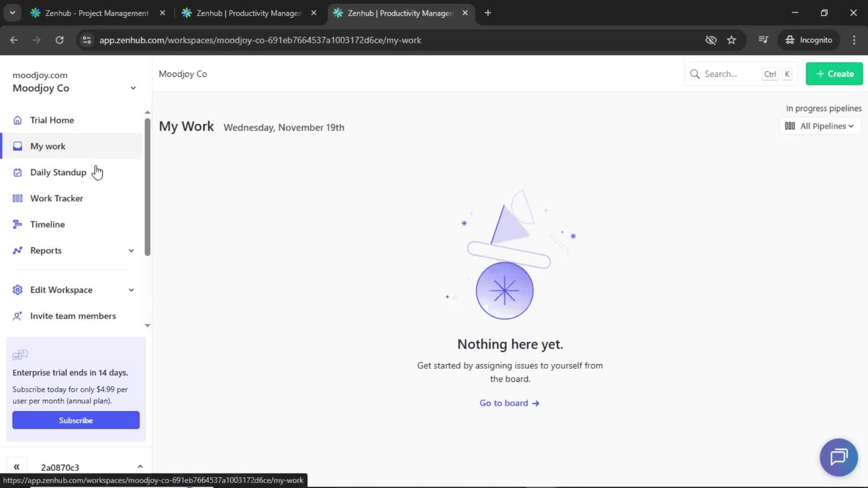The width and height of the screenshot is (868, 488).
Task: Expand the Moodjoy Co workspace switcher
Action: point(132,88)
